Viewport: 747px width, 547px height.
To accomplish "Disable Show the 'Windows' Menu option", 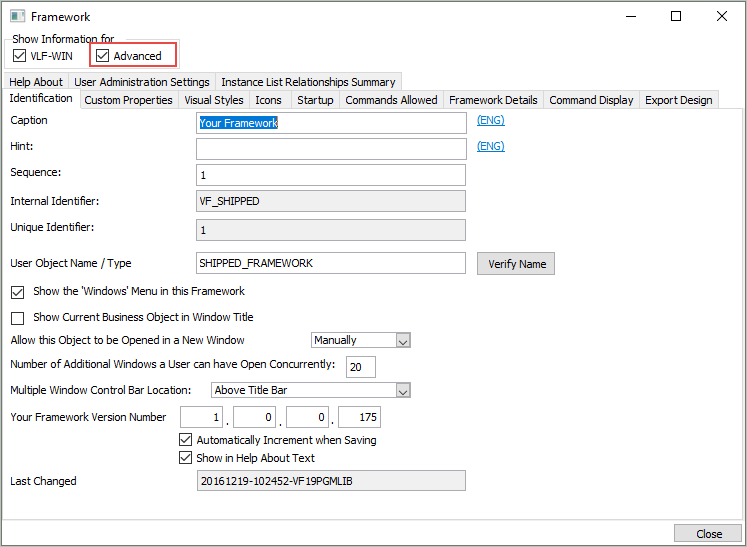I will click(x=17, y=292).
